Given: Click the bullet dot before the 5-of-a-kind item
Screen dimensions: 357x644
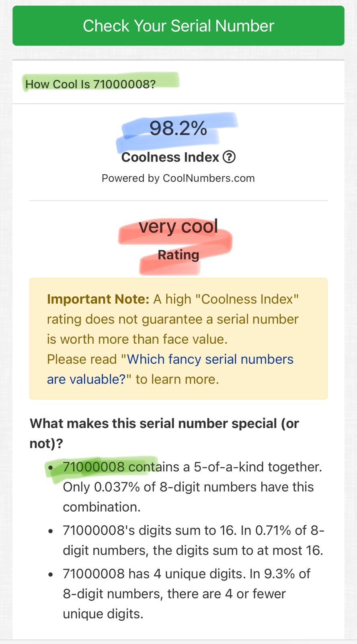Looking at the screenshot, I should tap(51, 468).
